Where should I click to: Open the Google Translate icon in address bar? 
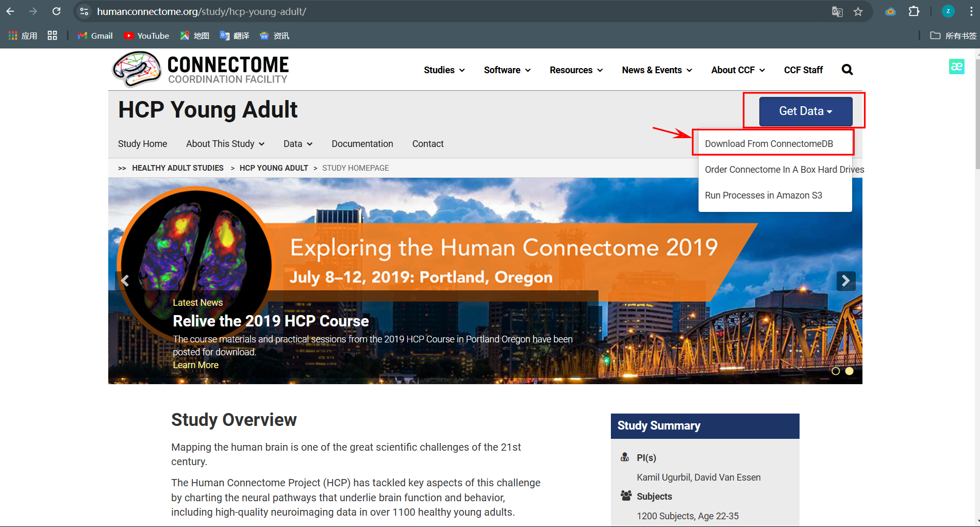(837, 11)
